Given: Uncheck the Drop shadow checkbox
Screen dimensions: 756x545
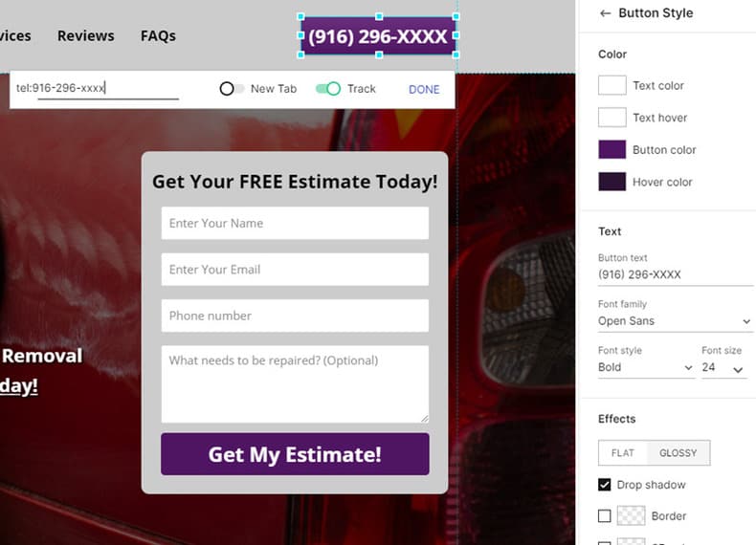Looking at the screenshot, I should (604, 484).
